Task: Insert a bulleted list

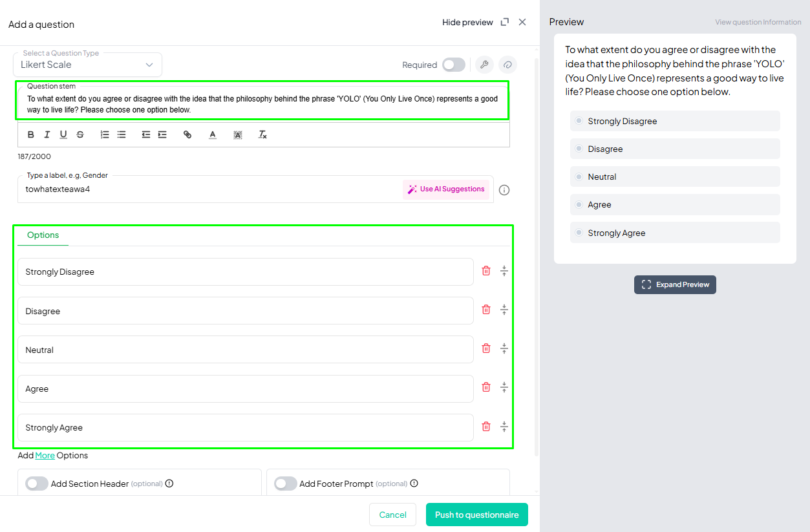Action: tap(122, 134)
